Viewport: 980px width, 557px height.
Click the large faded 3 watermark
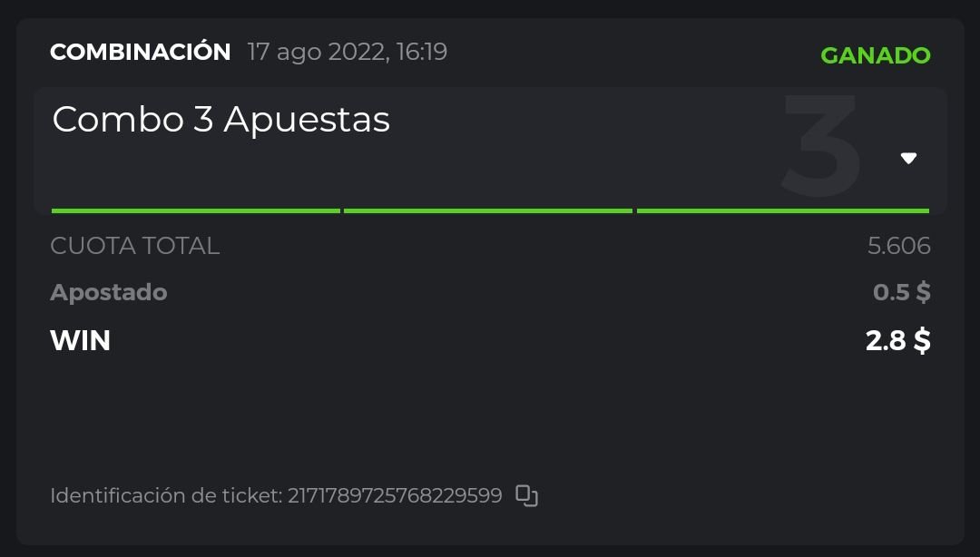pos(819,145)
